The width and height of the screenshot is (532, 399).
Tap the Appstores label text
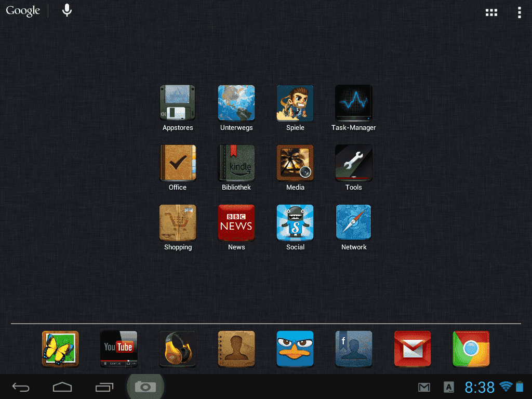178,128
